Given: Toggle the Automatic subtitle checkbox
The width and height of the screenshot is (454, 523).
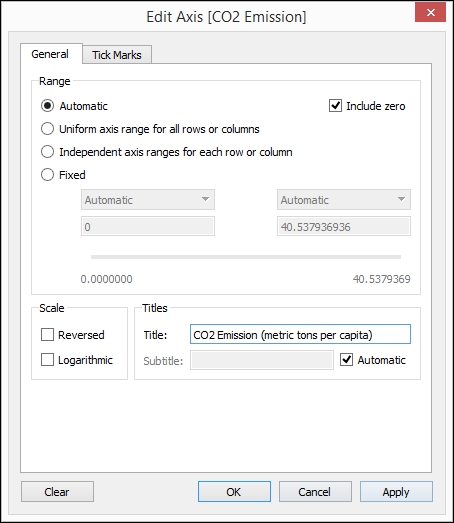Looking at the screenshot, I should pyautogui.click(x=347, y=360).
